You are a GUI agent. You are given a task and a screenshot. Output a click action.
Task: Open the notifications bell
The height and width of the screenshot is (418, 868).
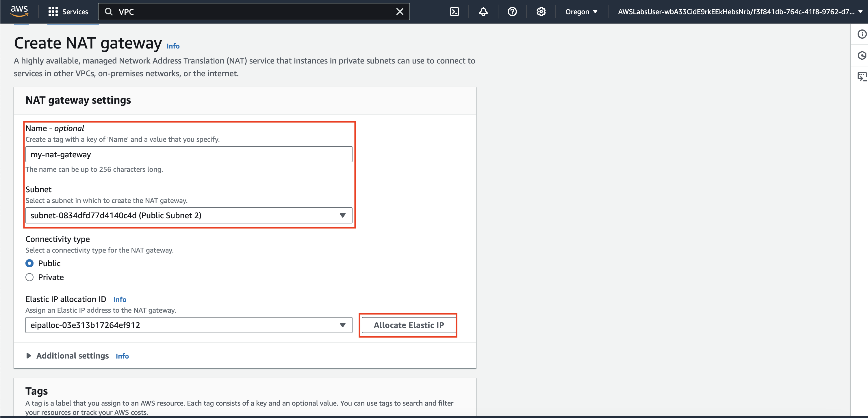point(483,12)
